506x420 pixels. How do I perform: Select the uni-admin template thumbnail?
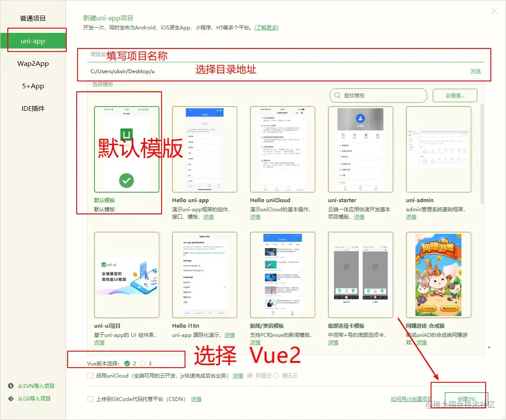(x=438, y=149)
